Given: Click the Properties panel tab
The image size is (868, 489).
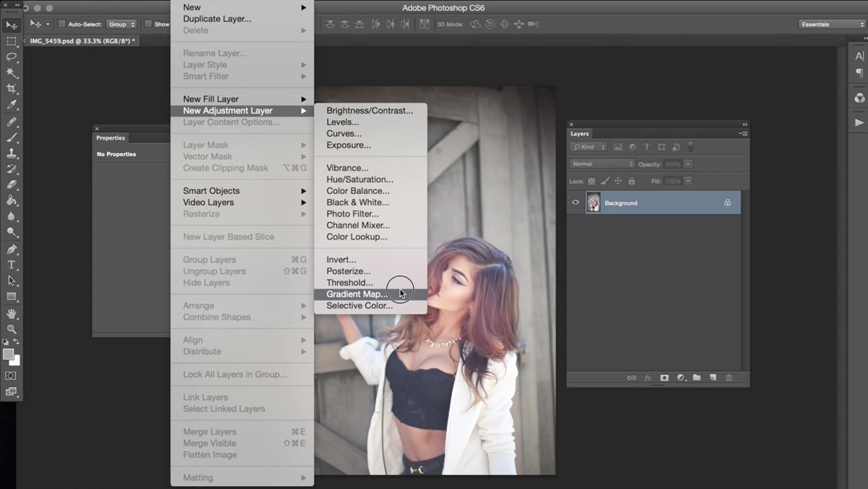Looking at the screenshot, I should 111,137.
